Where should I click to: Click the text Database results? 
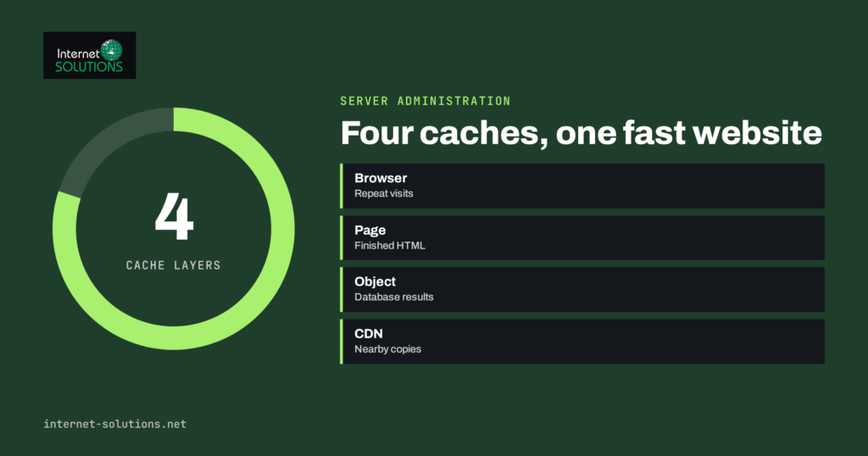(x=394, y=298)
